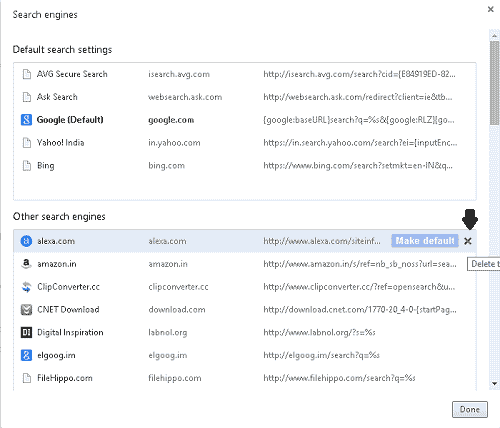Click the amazon.in logo icon
The height and width of the screenshot is (428, 500).
(x=26, y=264)
